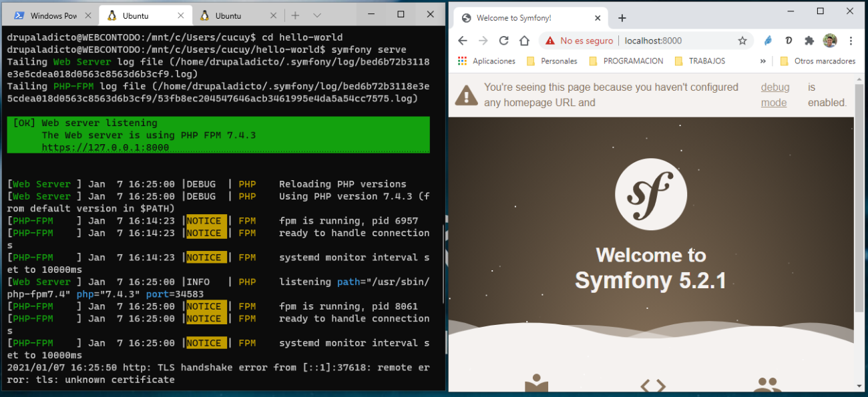Go back in Chrome history
Screen dimensions: 868x397
(463, 41)
